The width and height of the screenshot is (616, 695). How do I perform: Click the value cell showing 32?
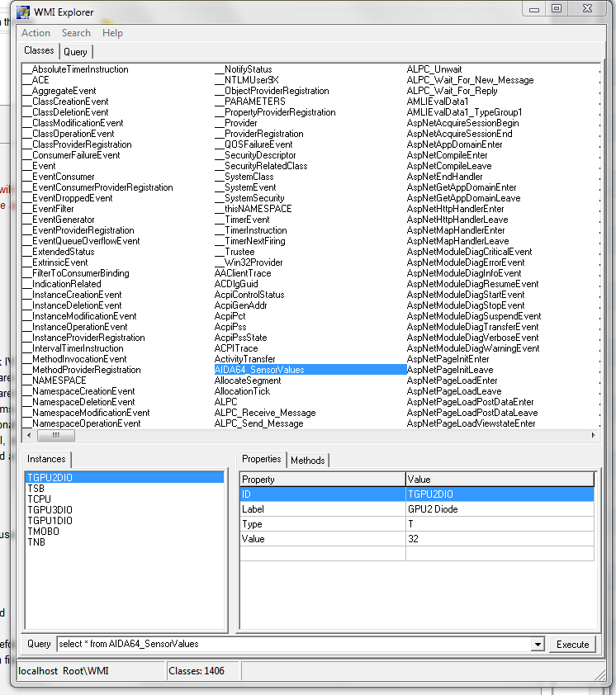[500, 538]
